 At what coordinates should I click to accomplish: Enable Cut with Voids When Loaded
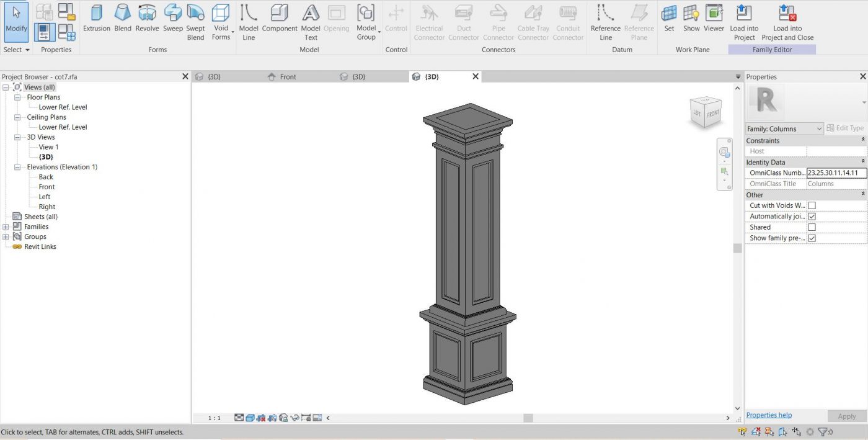(x=812, y=205)
